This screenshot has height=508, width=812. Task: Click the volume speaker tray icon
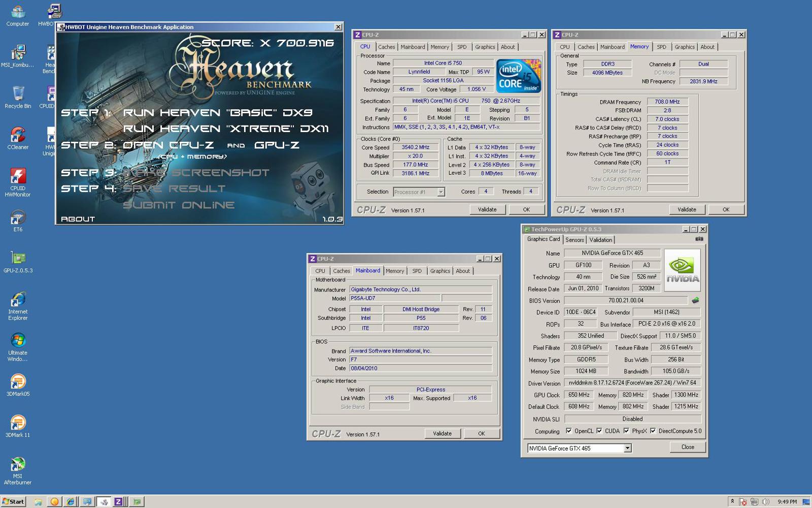point(765,502)
